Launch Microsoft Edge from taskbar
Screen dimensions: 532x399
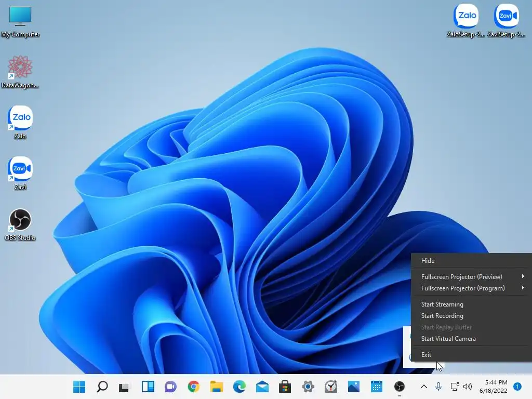pos(239,387)
